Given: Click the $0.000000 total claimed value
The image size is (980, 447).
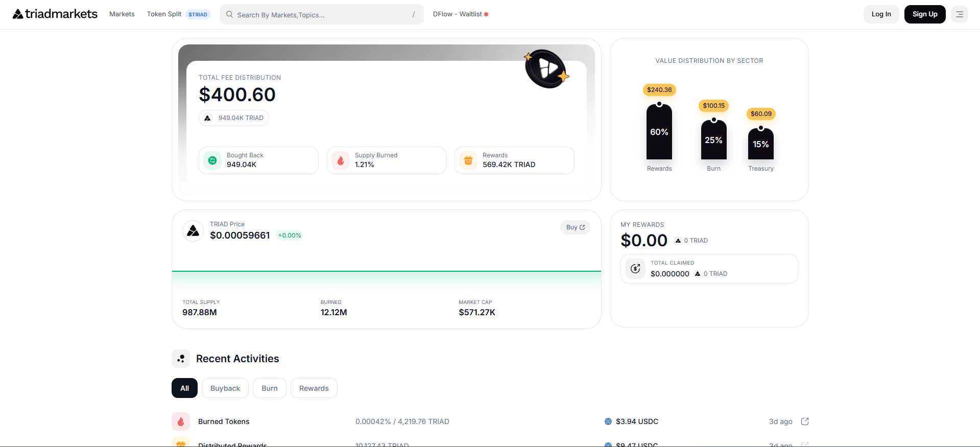Looking at the screenshot, I should (670, 274).
